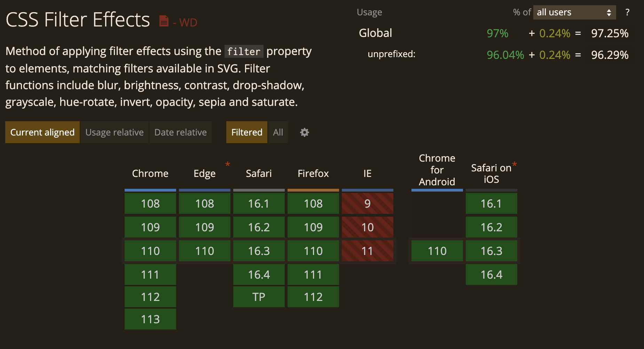This screenshot has width=644, height=349.
Task: Select the All browsers tab
Action: (x=278, y=132)
